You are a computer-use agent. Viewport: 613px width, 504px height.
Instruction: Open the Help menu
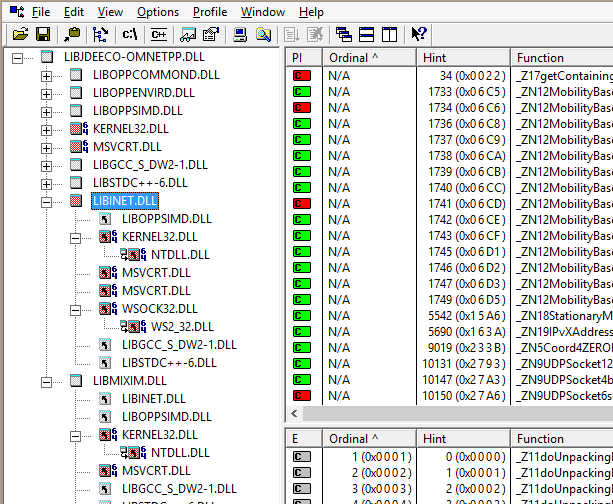[311, 12]
